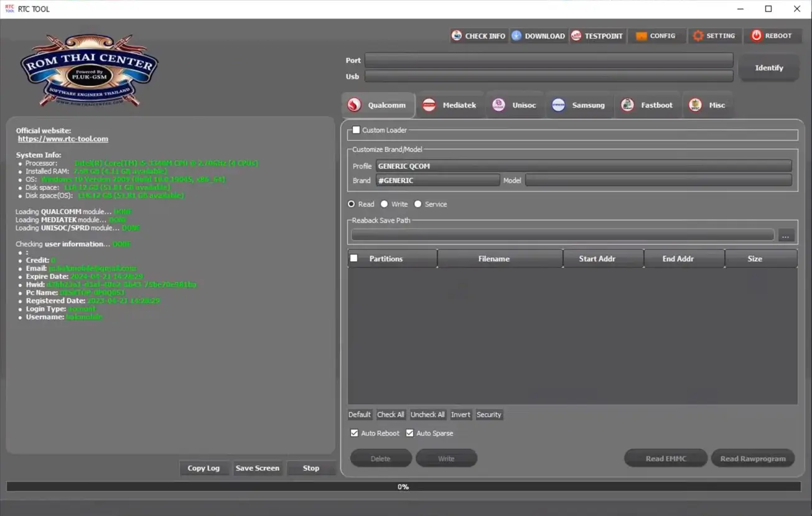The image size is (812, 516).
Task: Open the SETTING gear button
Action: click(x=716, y=36)
